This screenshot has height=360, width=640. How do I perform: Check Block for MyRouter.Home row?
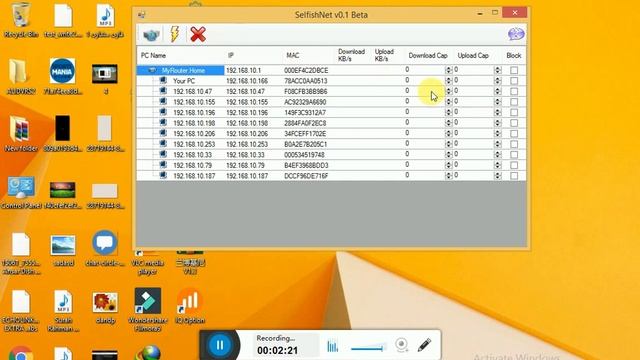[x=514, y=70]
